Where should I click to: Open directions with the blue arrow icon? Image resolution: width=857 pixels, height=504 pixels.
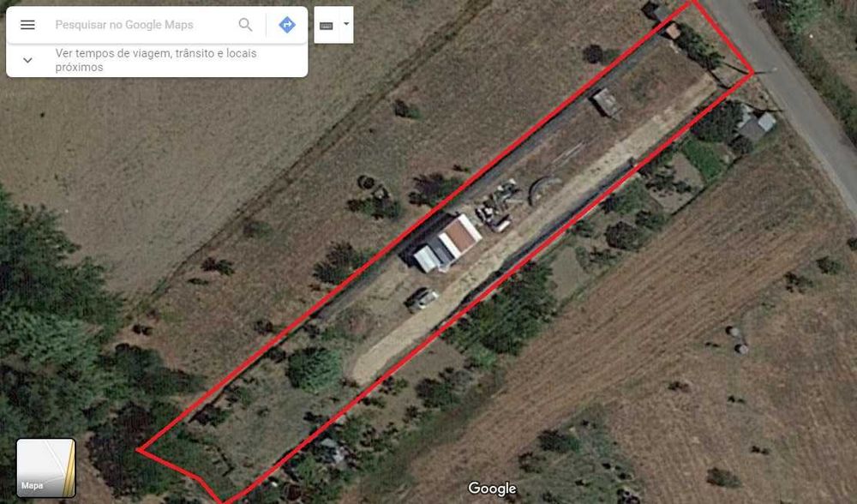287,25
